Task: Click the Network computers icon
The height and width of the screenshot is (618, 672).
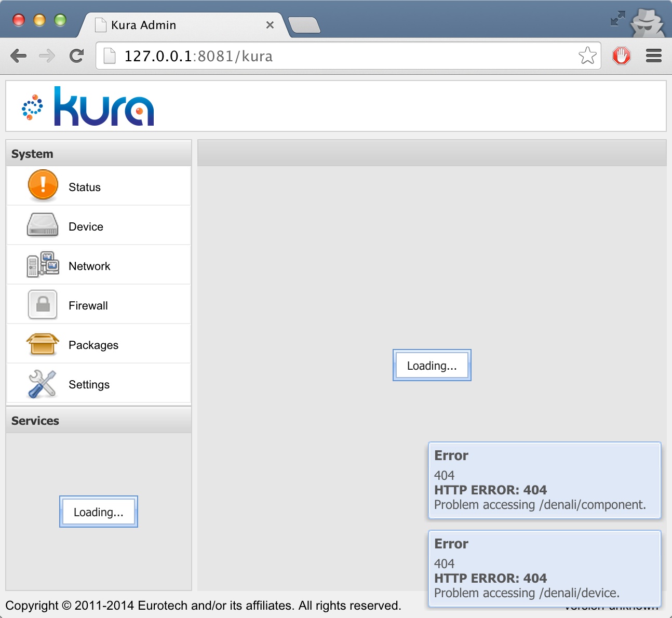Action: pyautogui.click(x=43, y=264)
